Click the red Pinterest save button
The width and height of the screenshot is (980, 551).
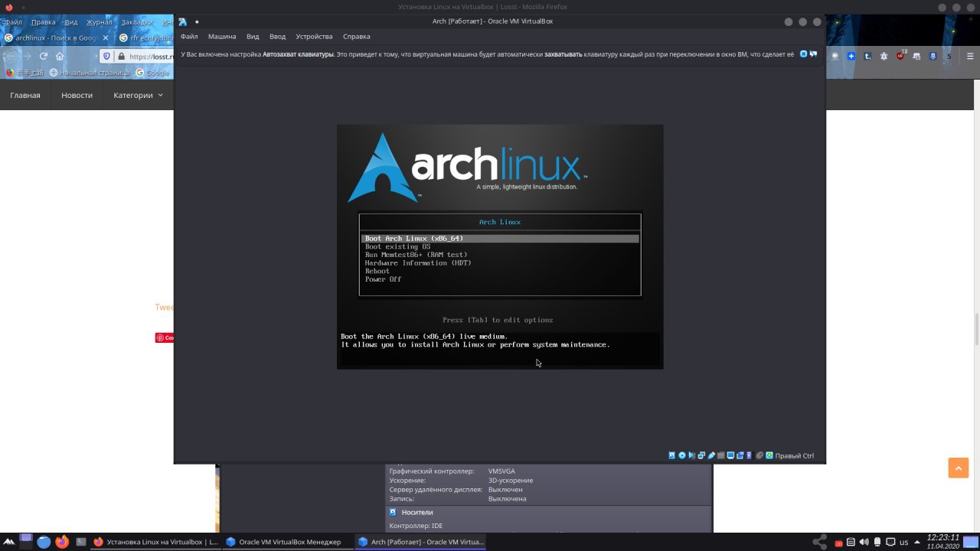(x=164, y=337)
